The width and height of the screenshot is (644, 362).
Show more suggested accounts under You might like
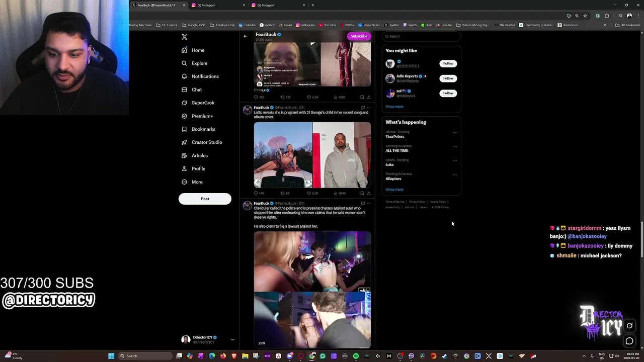(394, 107)
